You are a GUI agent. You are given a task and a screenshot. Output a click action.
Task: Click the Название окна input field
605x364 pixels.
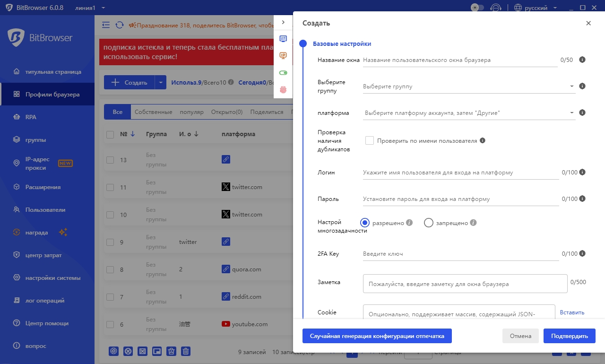coord(460,60)
